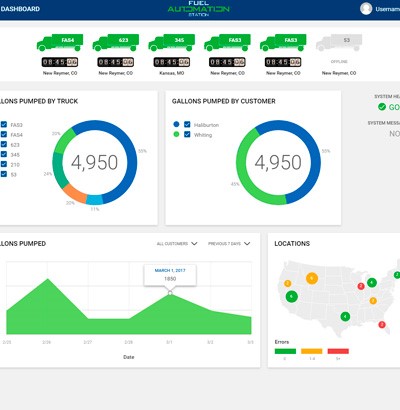Click the Kansas, MO location label

(171, 73)
